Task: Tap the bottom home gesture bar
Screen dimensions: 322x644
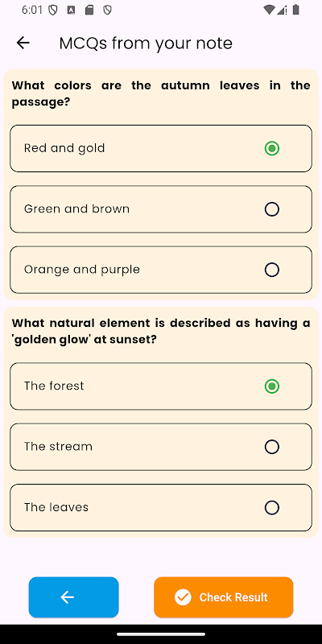Action: pos(161,634)
